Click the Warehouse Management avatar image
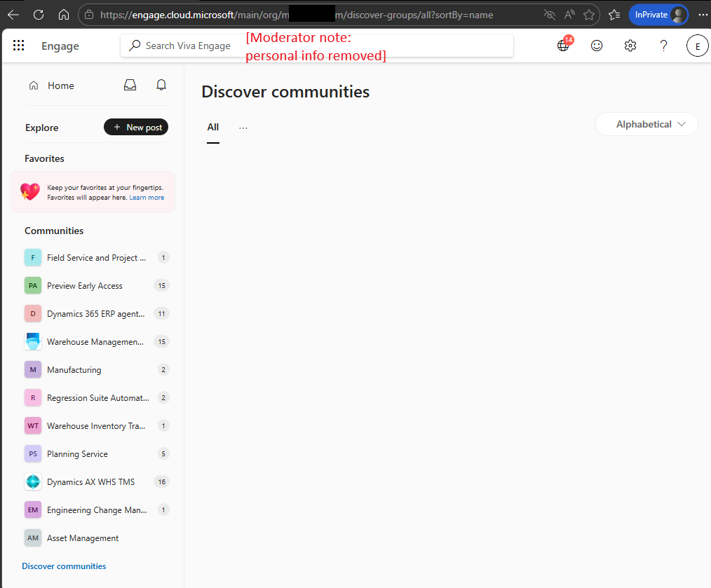The width and height of the screenshot is (711, 588). [33, 342]
